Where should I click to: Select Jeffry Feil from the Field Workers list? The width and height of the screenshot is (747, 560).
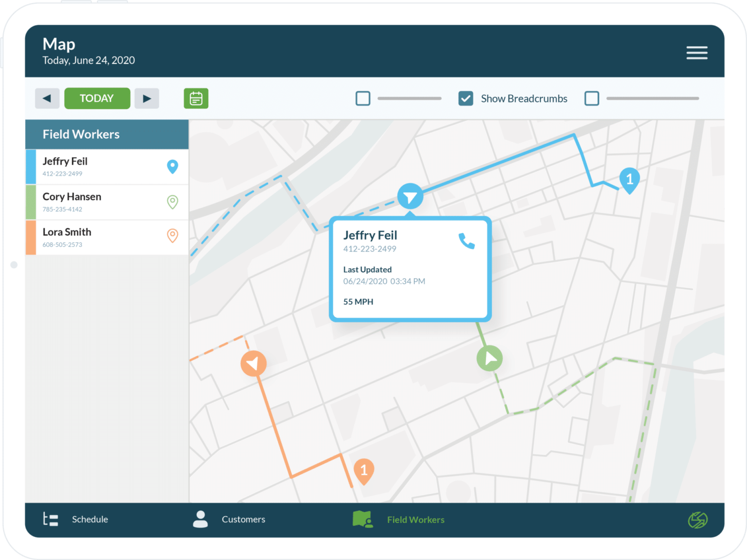[x=88, y=166]
